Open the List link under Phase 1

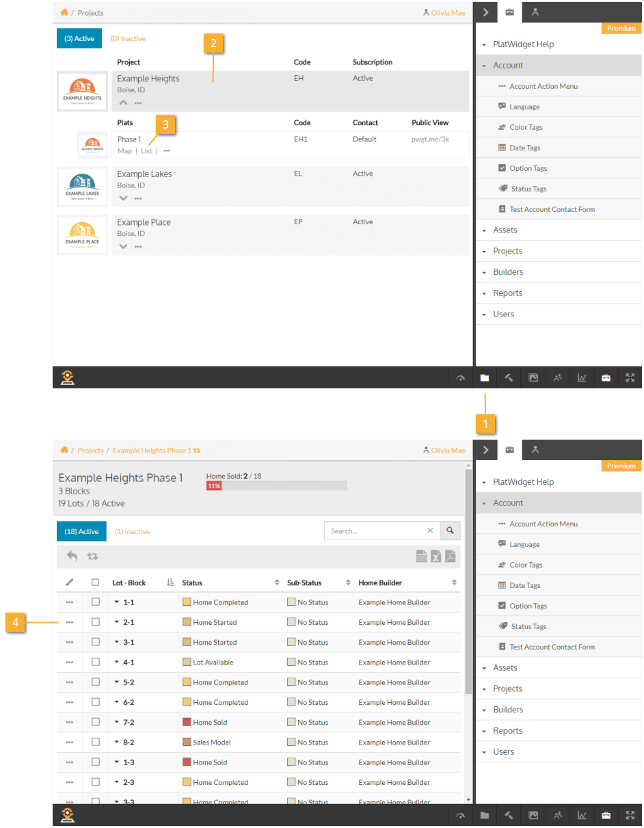(x=146, y=151)
